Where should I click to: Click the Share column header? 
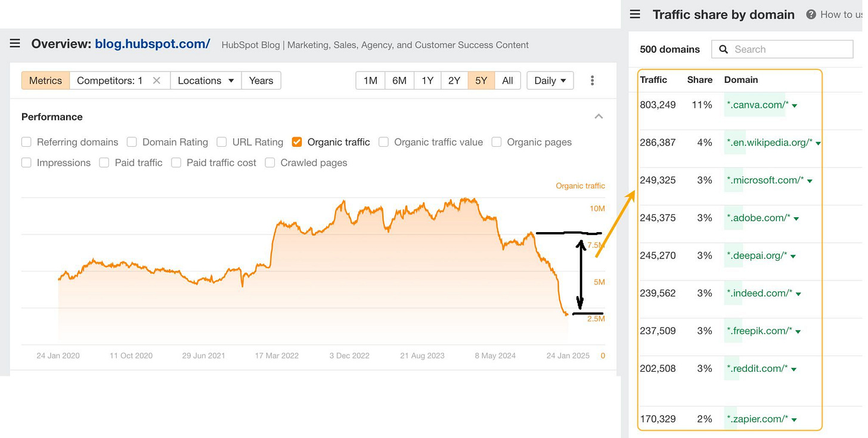point(700,79)
